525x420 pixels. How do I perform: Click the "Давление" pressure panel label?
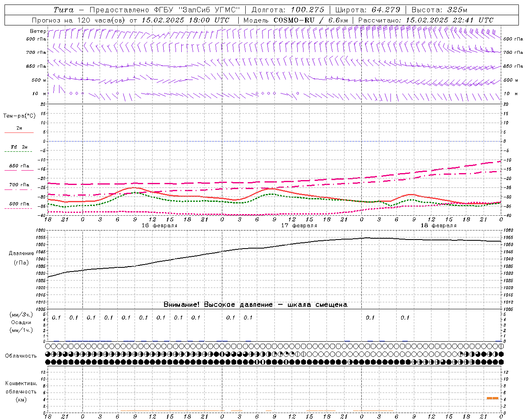point(21,253)
